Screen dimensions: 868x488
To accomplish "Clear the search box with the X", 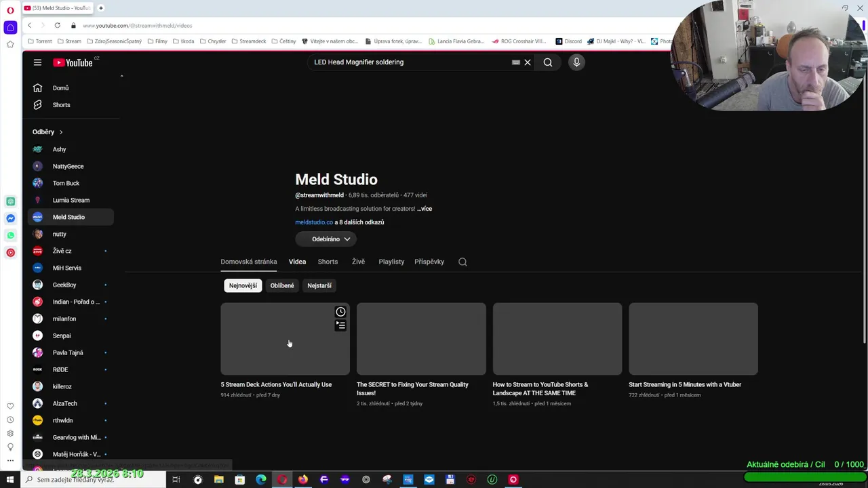I will click(x=528, y=62).
